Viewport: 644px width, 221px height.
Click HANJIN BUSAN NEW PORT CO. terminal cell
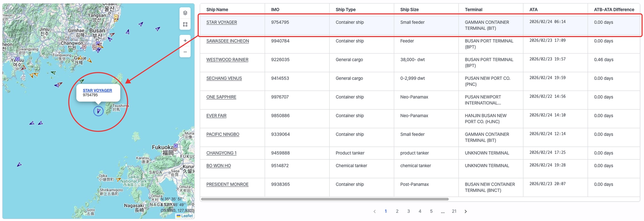[486, 119]
